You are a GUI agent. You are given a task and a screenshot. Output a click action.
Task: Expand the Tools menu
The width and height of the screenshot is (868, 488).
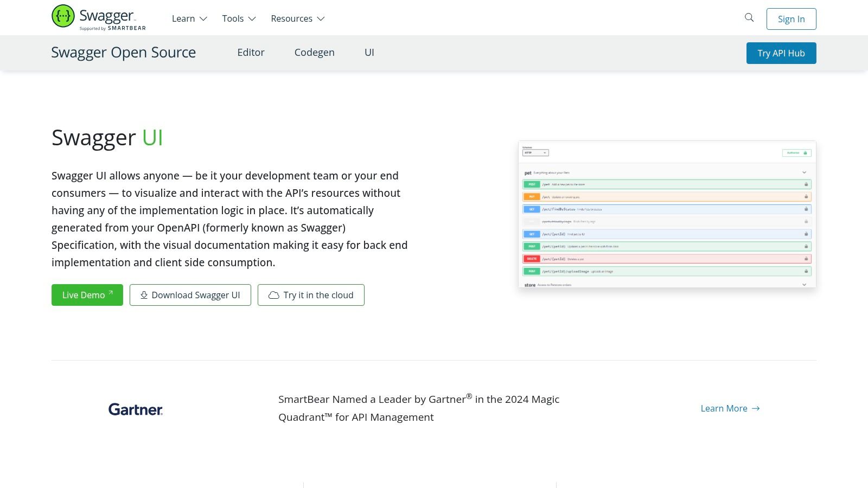(239, 18)
